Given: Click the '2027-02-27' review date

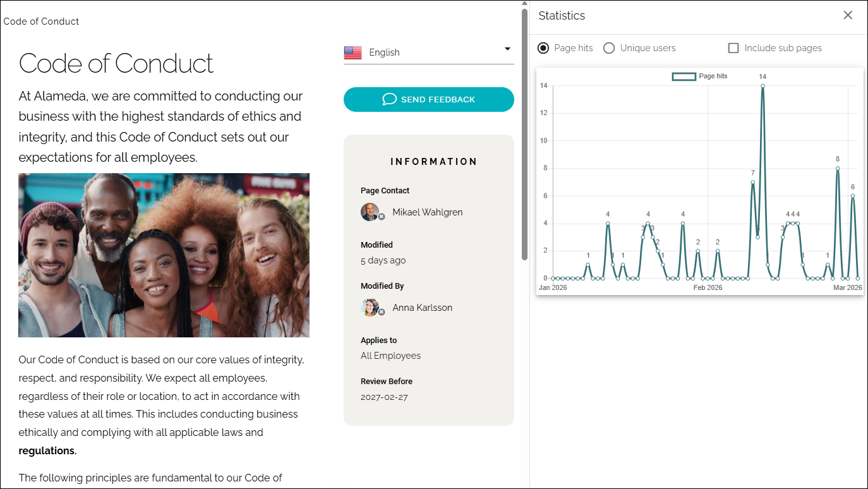Looking at the screenshot, I should [x=384, y=397].
